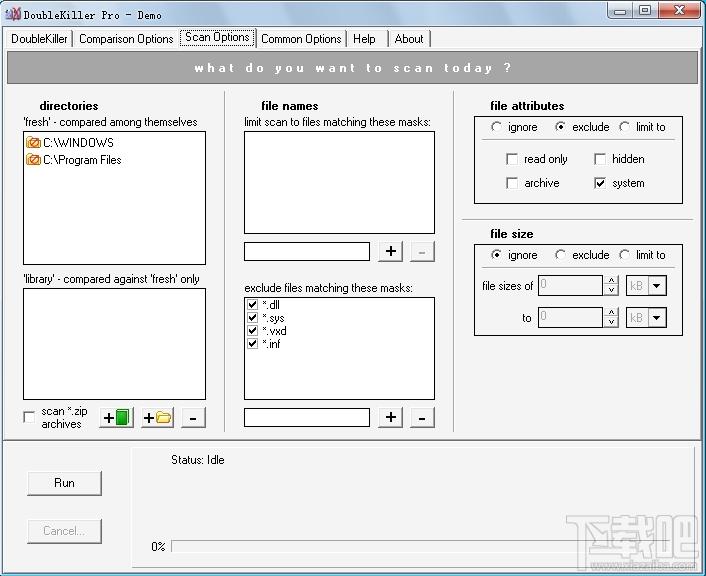Enable scan *.zip archives checkbox
706x576 pixels.
[29, 417]
